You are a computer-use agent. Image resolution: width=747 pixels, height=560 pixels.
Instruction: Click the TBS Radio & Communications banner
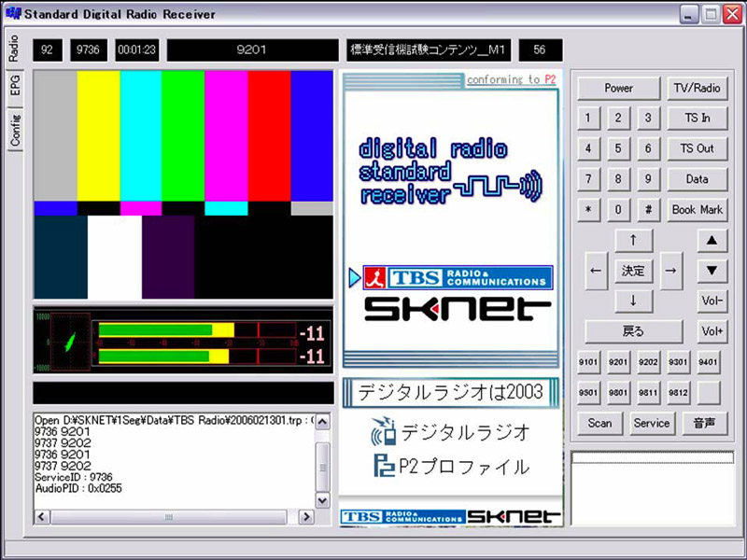tap(458, 277)
